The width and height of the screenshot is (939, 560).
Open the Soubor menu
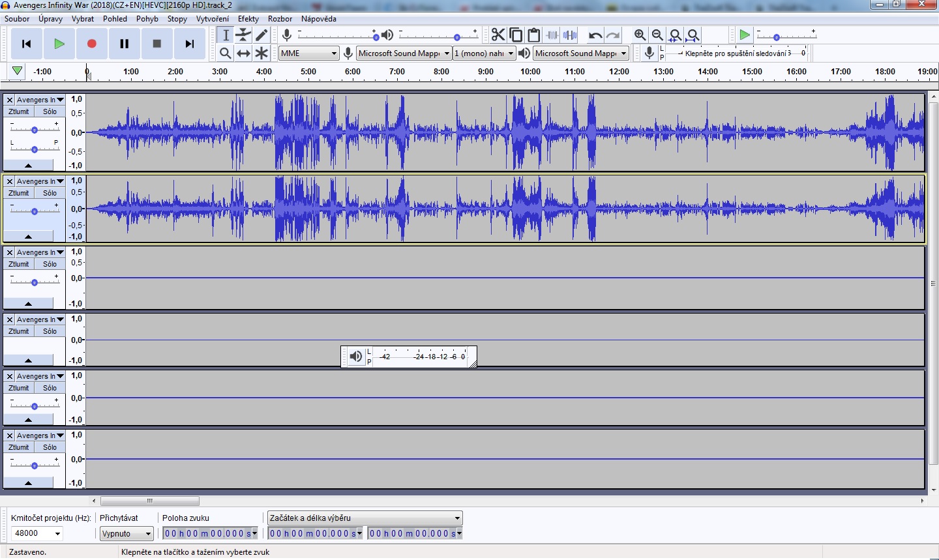click(17, 19)
